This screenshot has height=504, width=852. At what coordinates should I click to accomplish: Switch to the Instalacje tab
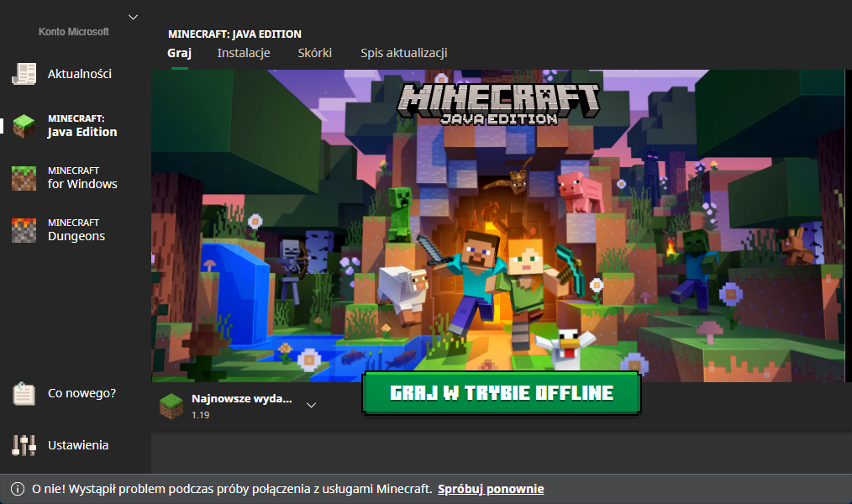pos(244,53)
